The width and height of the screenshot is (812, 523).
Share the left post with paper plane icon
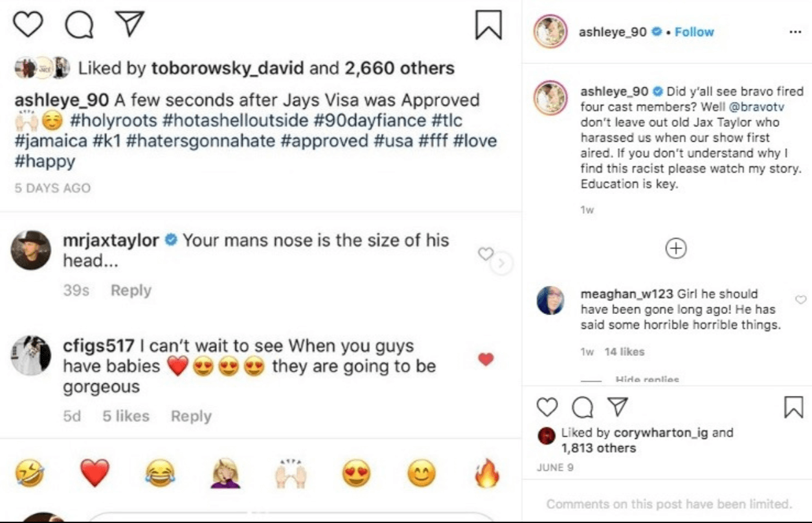tap(129, 25)
